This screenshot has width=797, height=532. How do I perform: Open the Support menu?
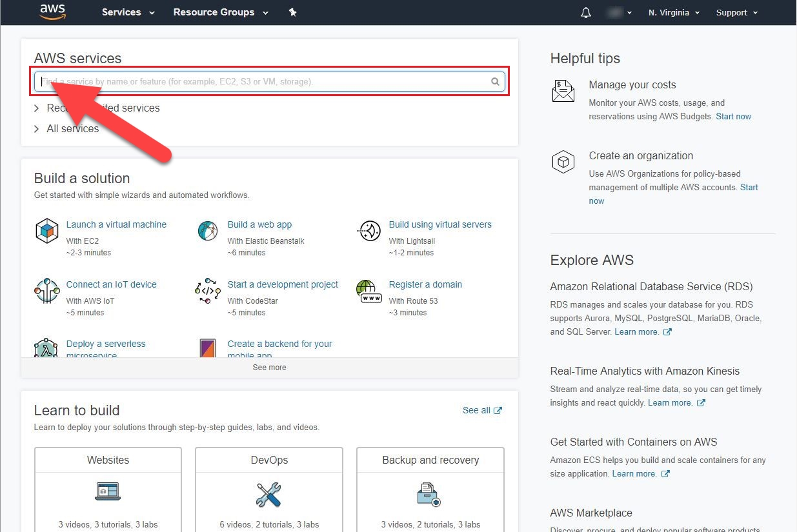point(736,13)
